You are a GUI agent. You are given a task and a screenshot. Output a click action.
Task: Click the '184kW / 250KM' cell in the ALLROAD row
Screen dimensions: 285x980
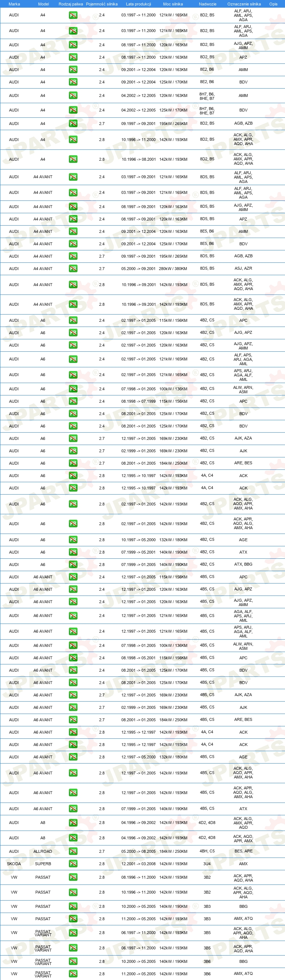[173, 851]
